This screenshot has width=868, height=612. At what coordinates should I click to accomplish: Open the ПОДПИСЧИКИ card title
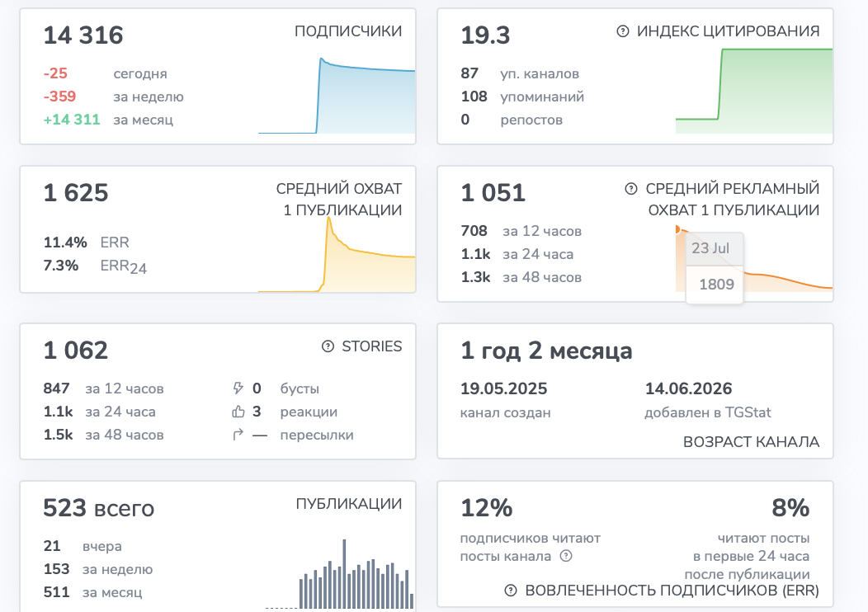(348, 31)
